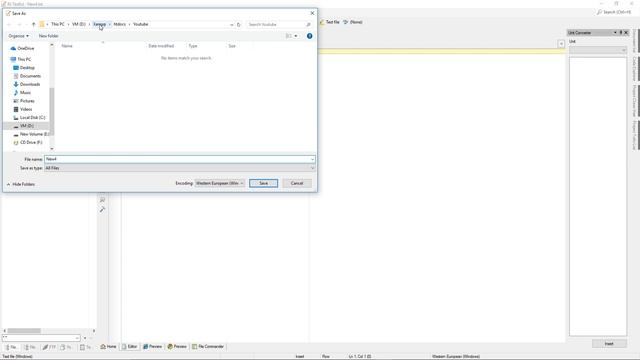Select Local Disk (C:) in the navigation pane
Screen dimensions: 640x360
point(32,118)
